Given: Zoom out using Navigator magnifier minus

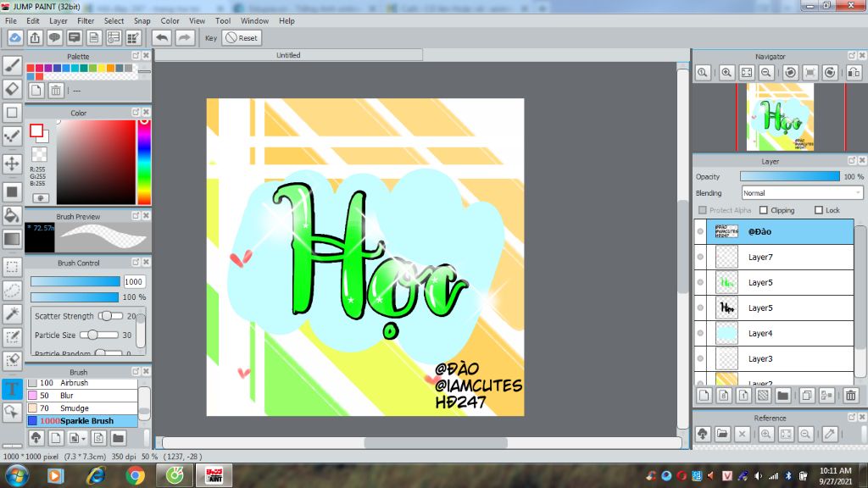Looking at the screenshot, I should tap(766, 73).
